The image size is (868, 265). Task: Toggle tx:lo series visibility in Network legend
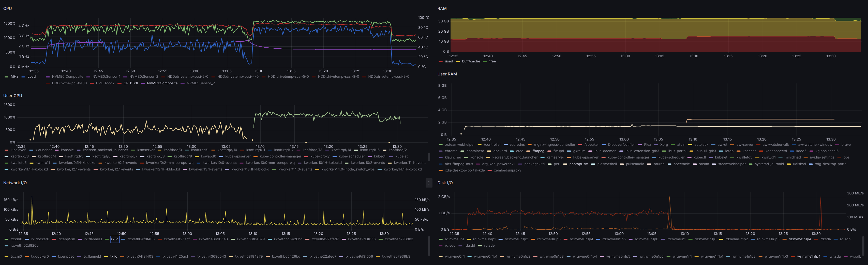(x=114, y=257)
